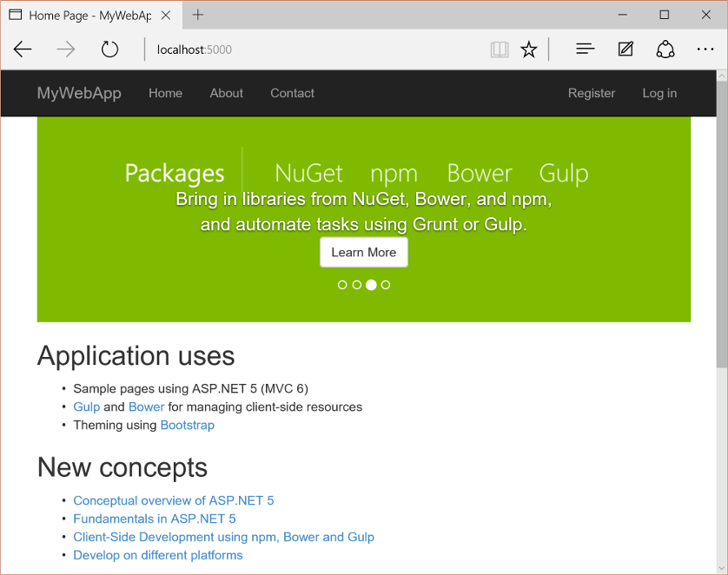Open reading view book icon
Image resolution: width=728 pixels, height=575 pixels.
499,50
